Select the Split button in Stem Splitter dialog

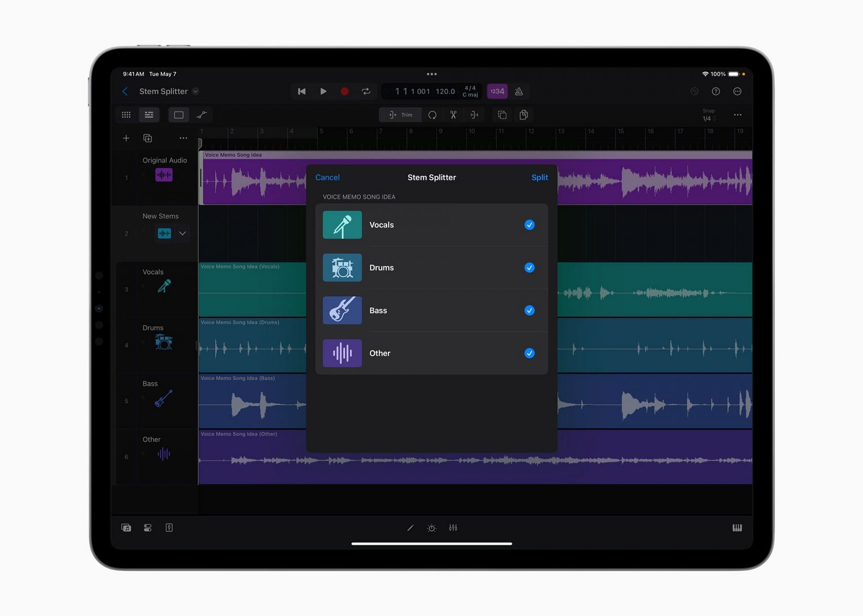pos(539,177)
